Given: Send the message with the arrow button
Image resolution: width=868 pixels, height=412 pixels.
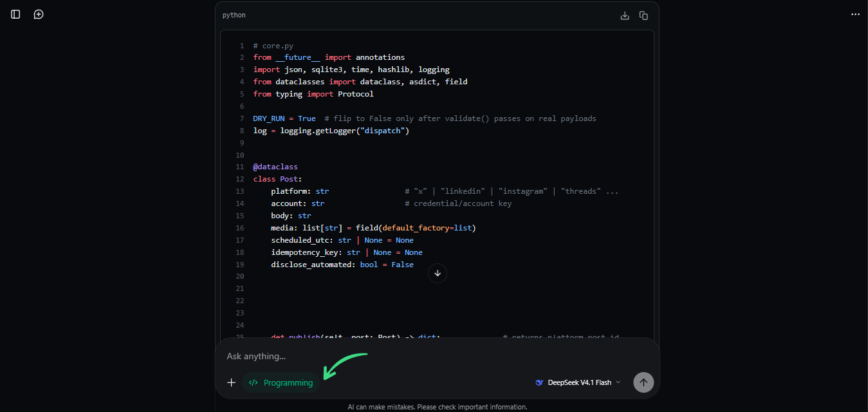Looking at the screenshot, I should pyautogui.click(x=643, y=382).
